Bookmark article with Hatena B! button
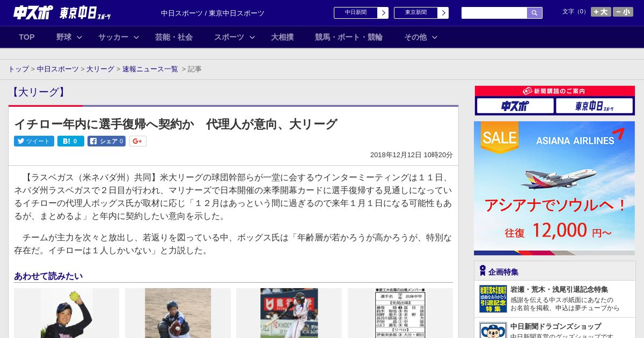644x338 pixels. click(x=71, y=141)
